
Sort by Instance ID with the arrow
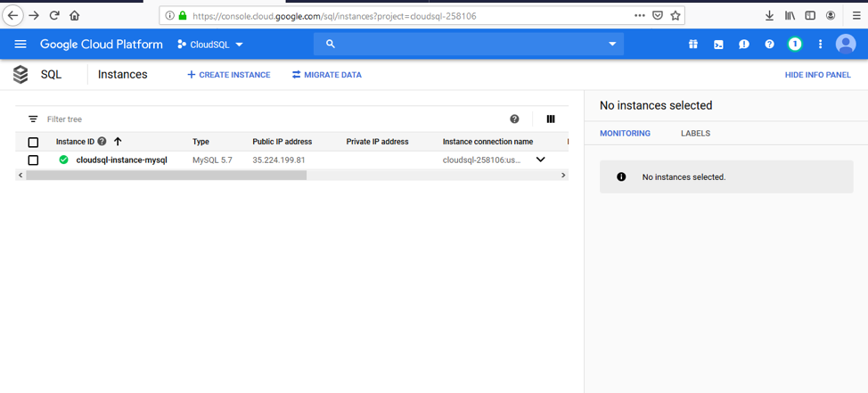pos(118,142)
